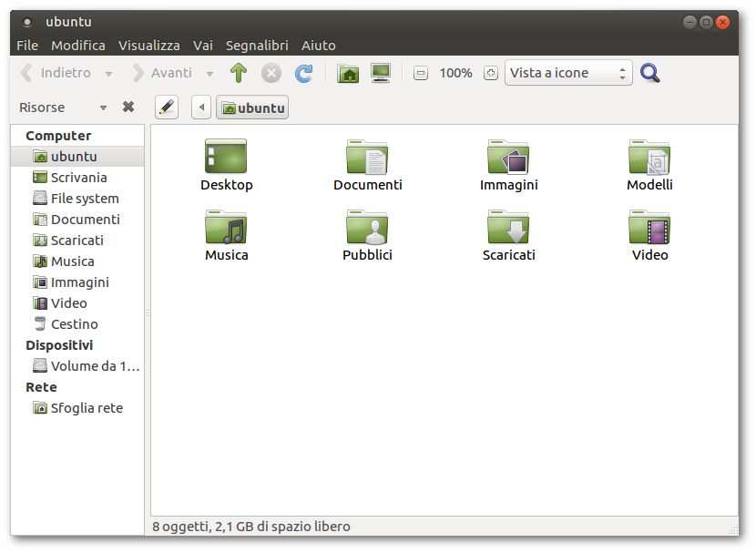Open the Segnalibri menu
The width and height of the screenshot is (756, 553).
pos(257,45)
